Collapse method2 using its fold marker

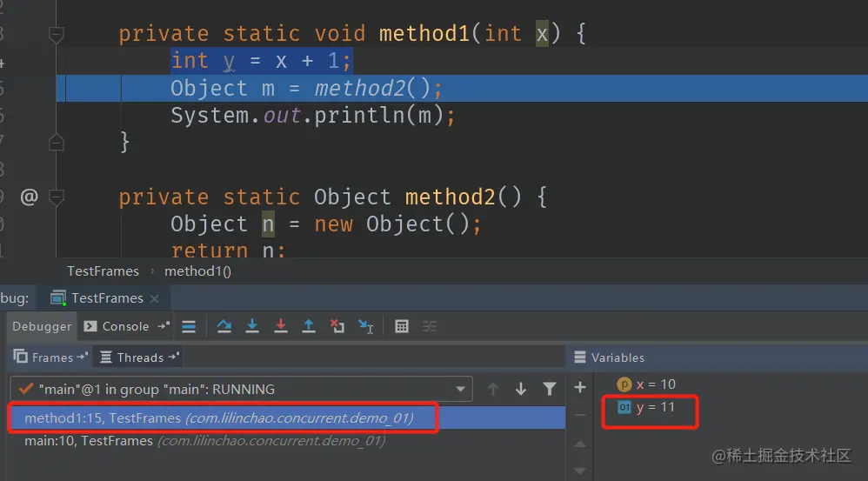[x=56, y=197]
